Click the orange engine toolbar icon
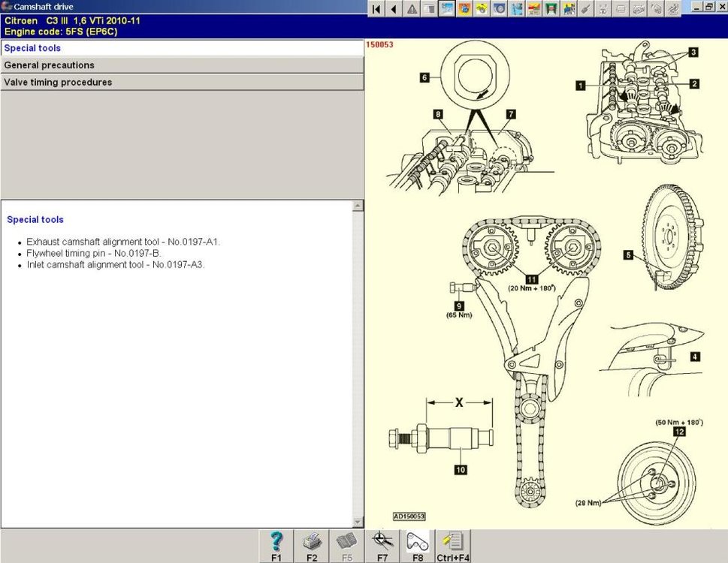Viewport: 728px width, 563px height. tap(465, 8)
